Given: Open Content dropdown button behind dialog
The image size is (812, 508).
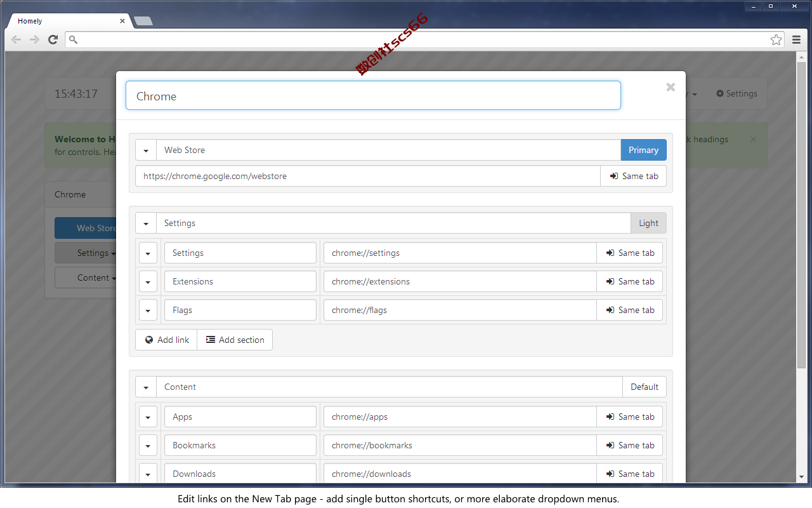Looking at the screenshot, I should pos(86,277).
